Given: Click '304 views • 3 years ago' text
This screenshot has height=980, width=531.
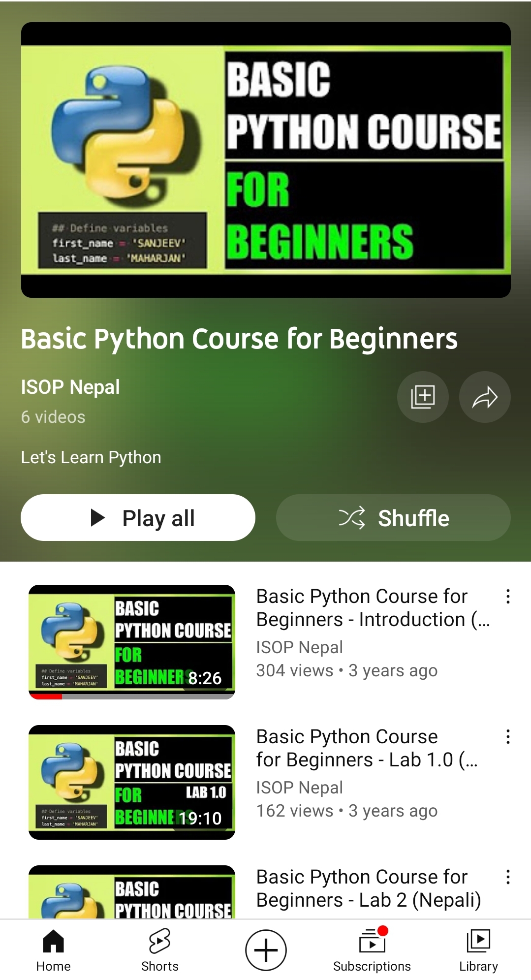Looking at the screenshot, I should pos(347,670).
